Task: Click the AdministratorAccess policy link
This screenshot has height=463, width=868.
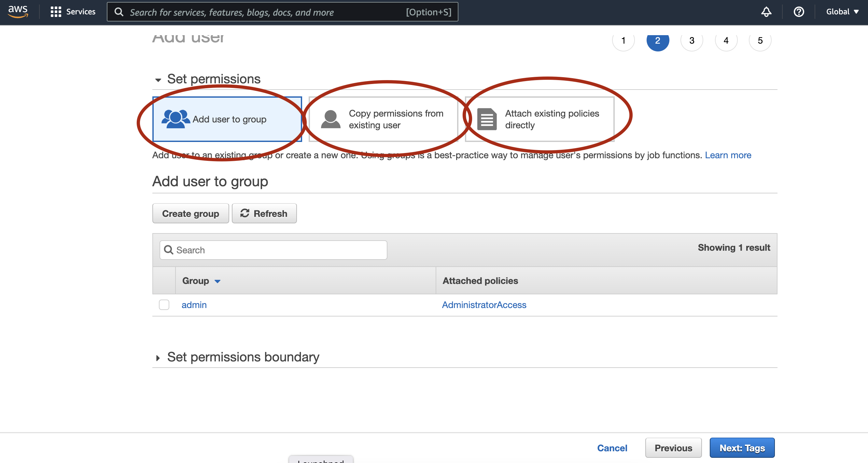Action: click(484, 304)
